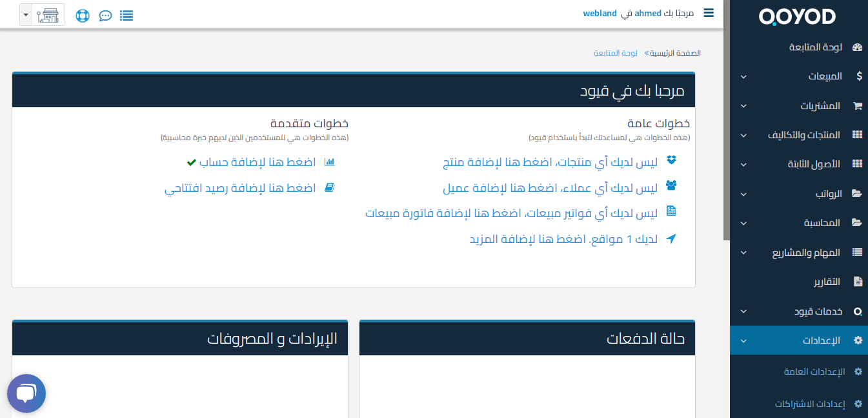Viewport: 868px width, 418px height.
Task: Click the store icon in the top bar
Action: (x=48, y=14)
